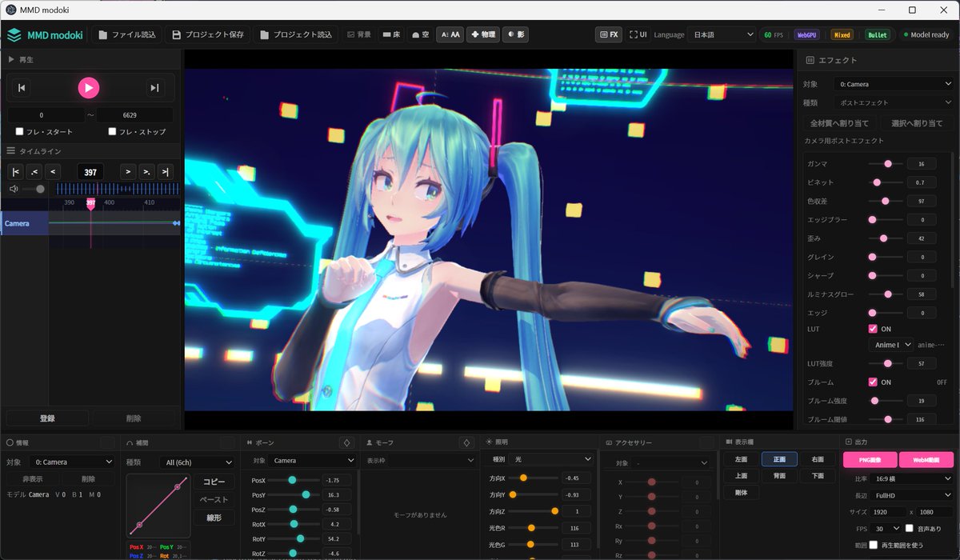
Task: Toggle sky (空) display
Action: coord(420,35)
